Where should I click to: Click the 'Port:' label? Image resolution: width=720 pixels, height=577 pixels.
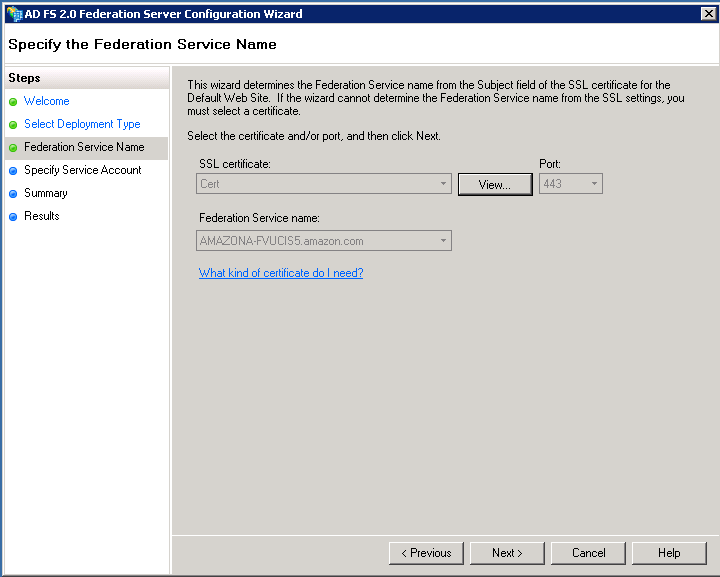pyautogui.click(x=550, y=164)
